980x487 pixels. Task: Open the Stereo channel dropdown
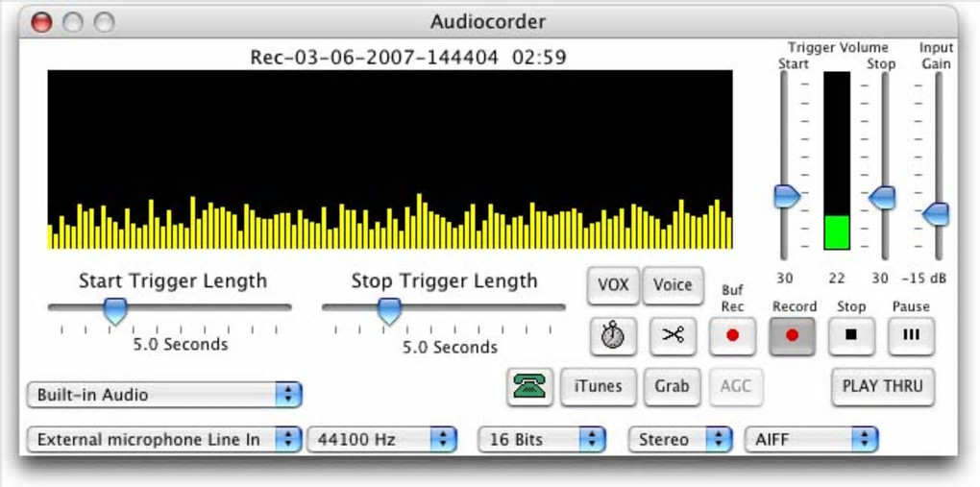[x=680, y=440]
